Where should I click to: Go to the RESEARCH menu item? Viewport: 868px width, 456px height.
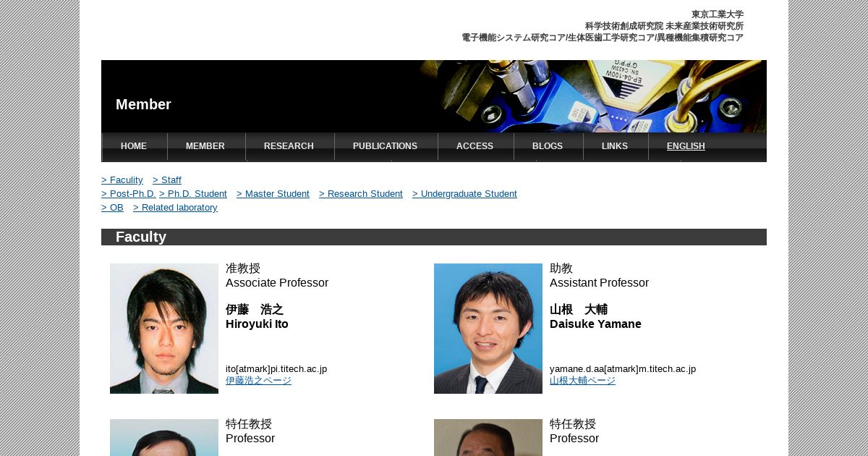tap(289, 146)
